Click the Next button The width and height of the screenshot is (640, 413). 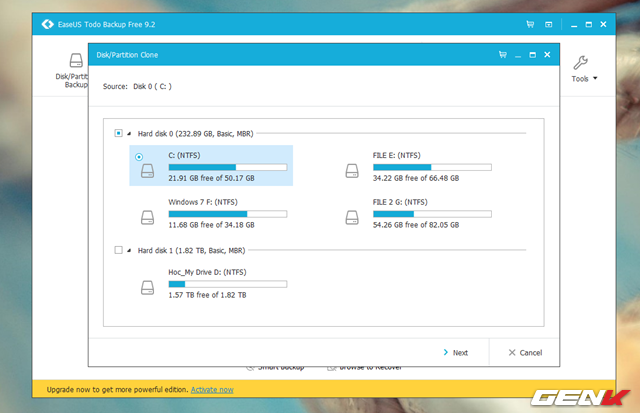[x=456, y=353]
